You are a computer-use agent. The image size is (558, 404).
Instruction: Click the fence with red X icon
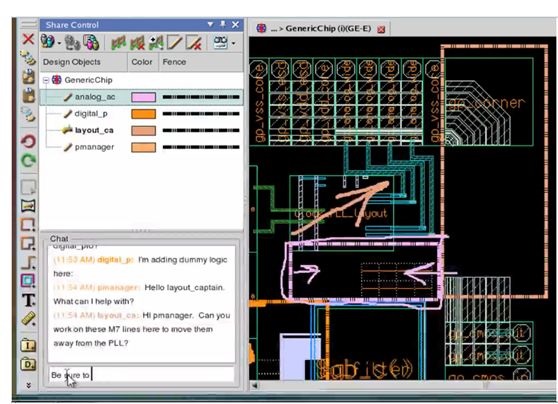pos(137,43)
